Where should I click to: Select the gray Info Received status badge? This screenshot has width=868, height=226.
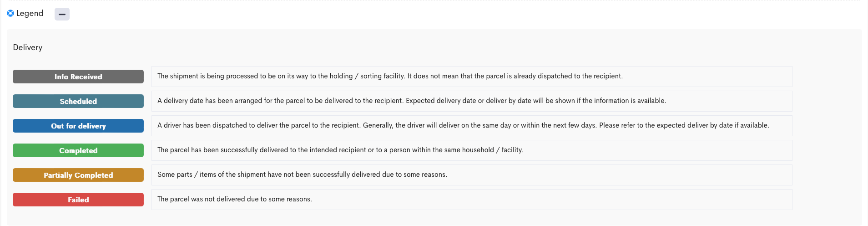[78, 77]
